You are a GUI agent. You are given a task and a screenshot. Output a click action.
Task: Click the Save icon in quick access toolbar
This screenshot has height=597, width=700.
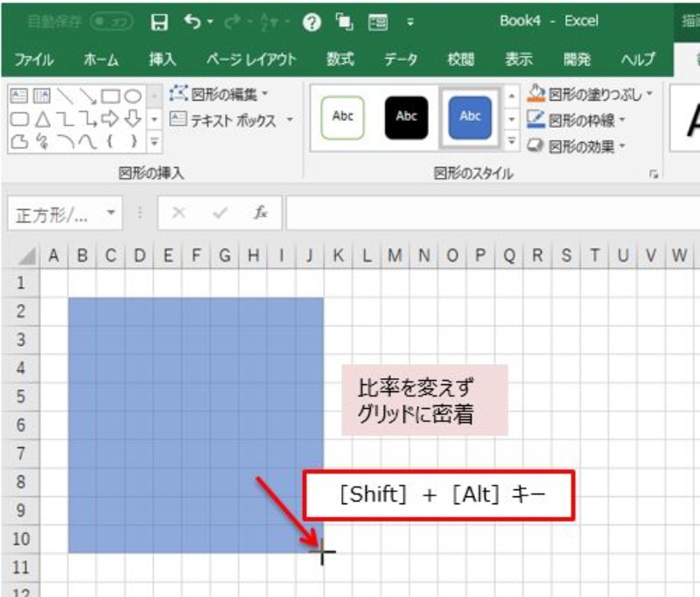[x=159, y=22]
